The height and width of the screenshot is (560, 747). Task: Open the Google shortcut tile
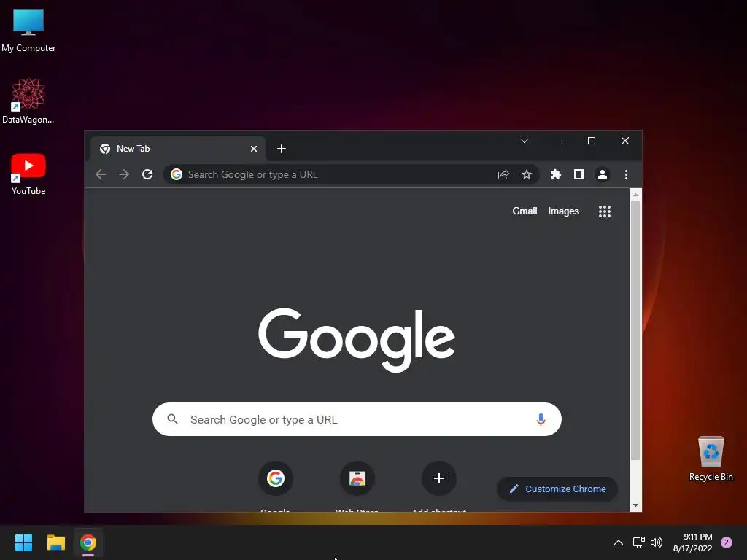(x=275, y=478)
